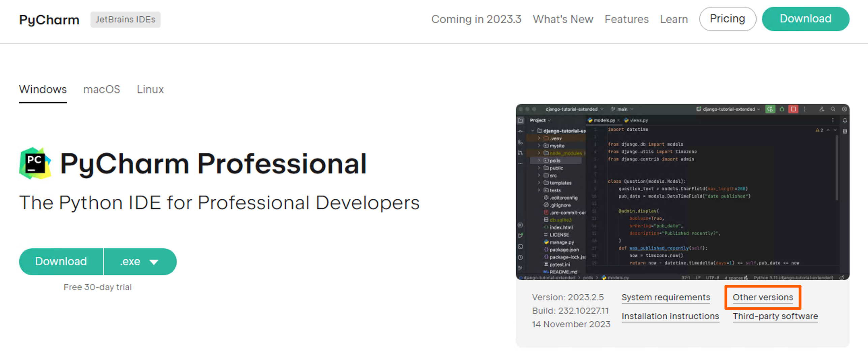Open the Third-party software link
The height and width of the screenshot is (359, 868).
775,316
